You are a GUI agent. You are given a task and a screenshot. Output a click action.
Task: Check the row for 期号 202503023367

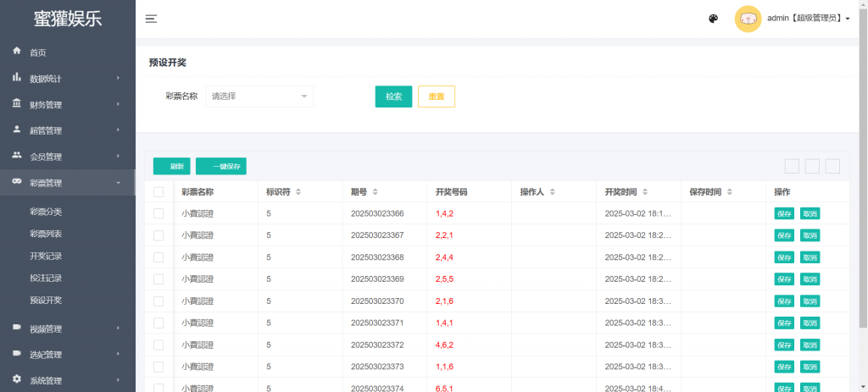click(159, 235)
